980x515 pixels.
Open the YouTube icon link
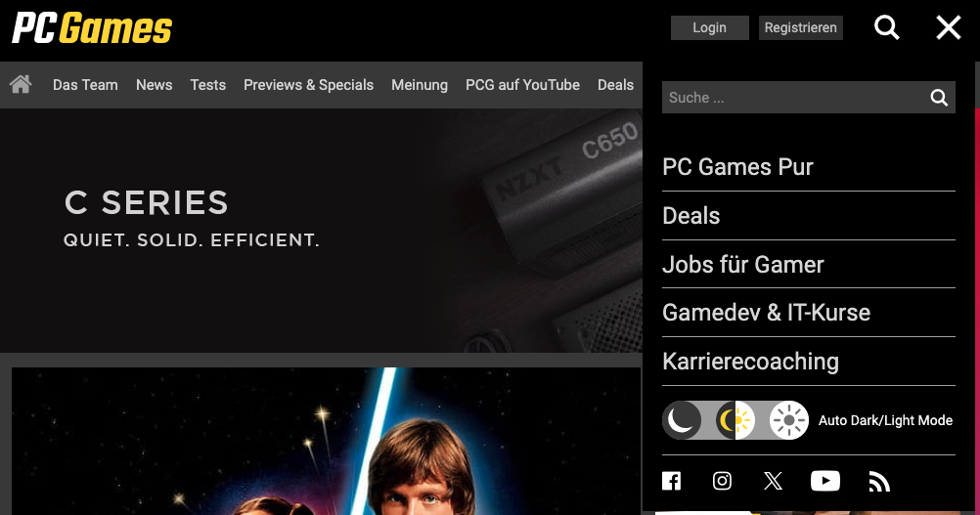(825, 481)
